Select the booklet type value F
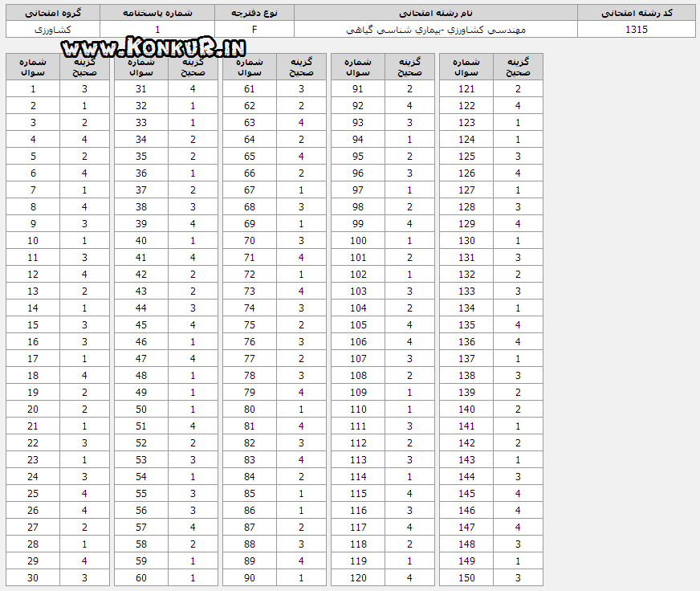 click(254, 30)
